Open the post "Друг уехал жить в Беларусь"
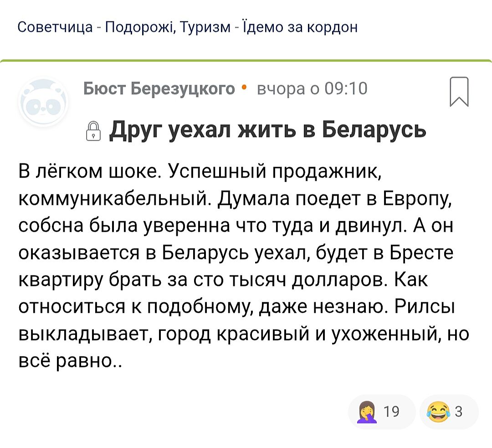Screen dimensions: 492x448 pos(268,130)
